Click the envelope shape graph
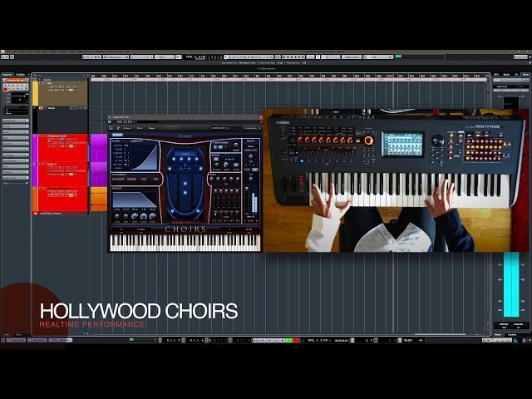The height and width of the screenshot is (399, 532). click(135, 199)
